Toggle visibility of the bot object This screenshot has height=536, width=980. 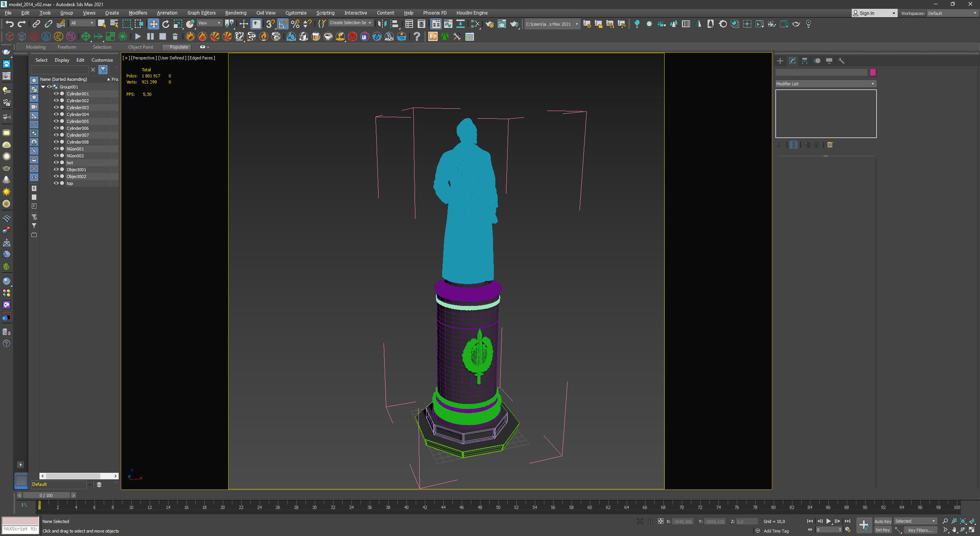pyautogui.click(x=56, y=163)
